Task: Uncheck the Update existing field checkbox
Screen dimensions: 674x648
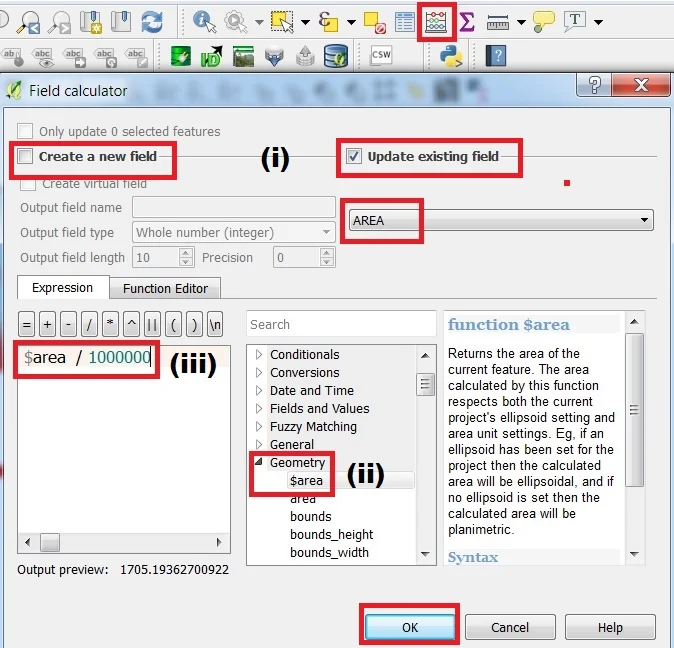Action: tap(354, 156)
